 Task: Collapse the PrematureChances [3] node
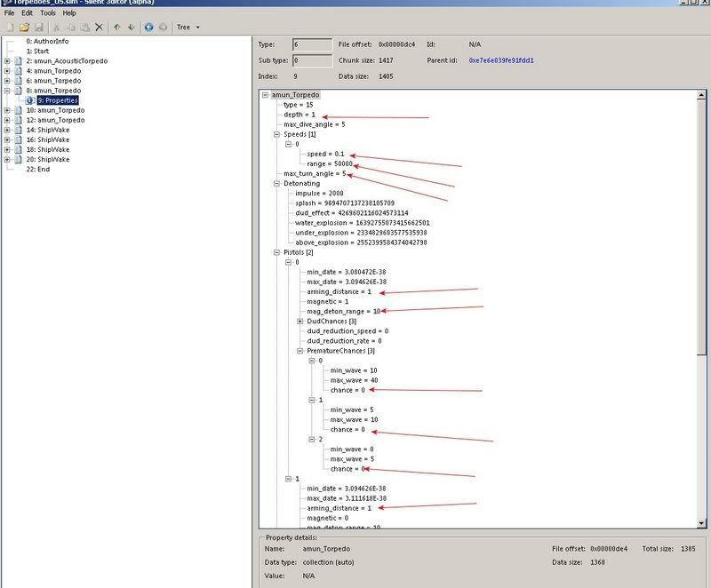coord(300,351)
